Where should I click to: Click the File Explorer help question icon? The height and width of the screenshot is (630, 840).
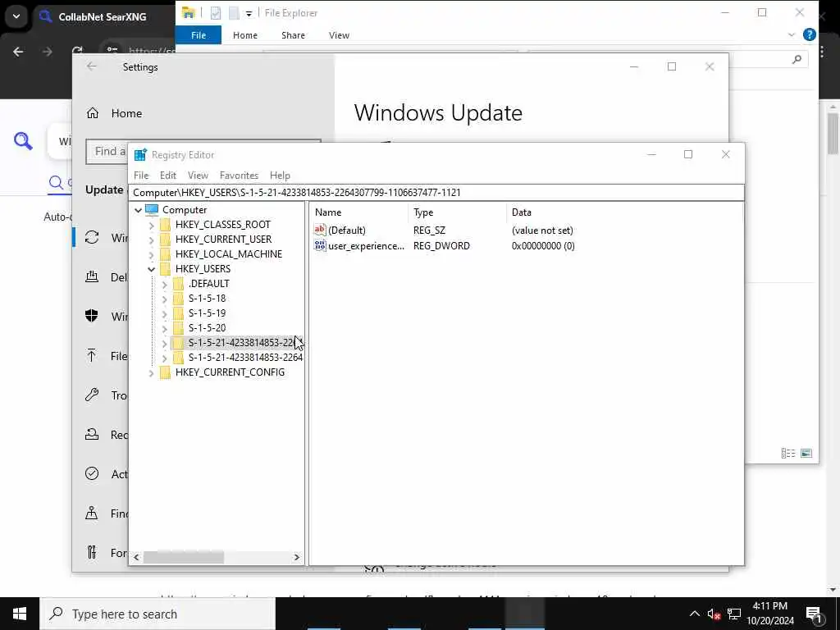810,34
